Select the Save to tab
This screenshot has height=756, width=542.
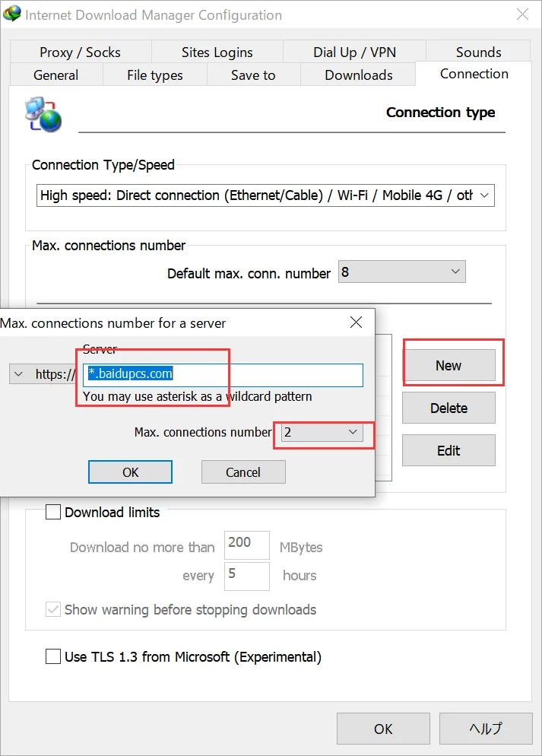(x=253, y=75)
